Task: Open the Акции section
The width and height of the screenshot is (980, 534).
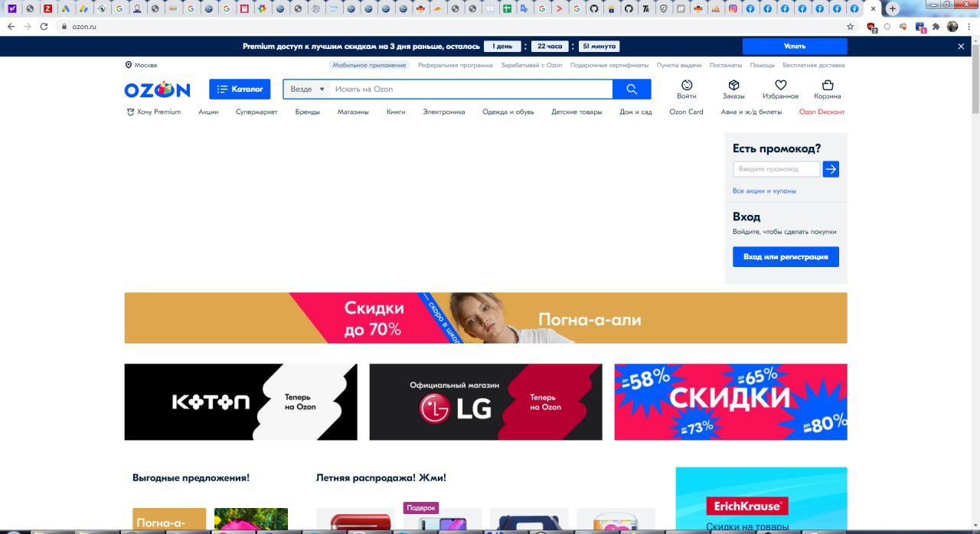Action: [x=208, y=112]
